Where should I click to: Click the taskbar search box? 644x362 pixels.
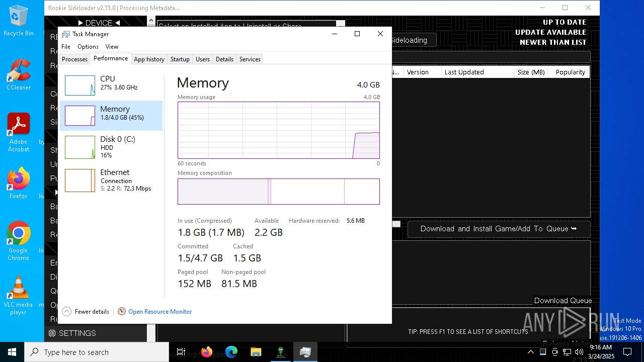tap(97, 352)
